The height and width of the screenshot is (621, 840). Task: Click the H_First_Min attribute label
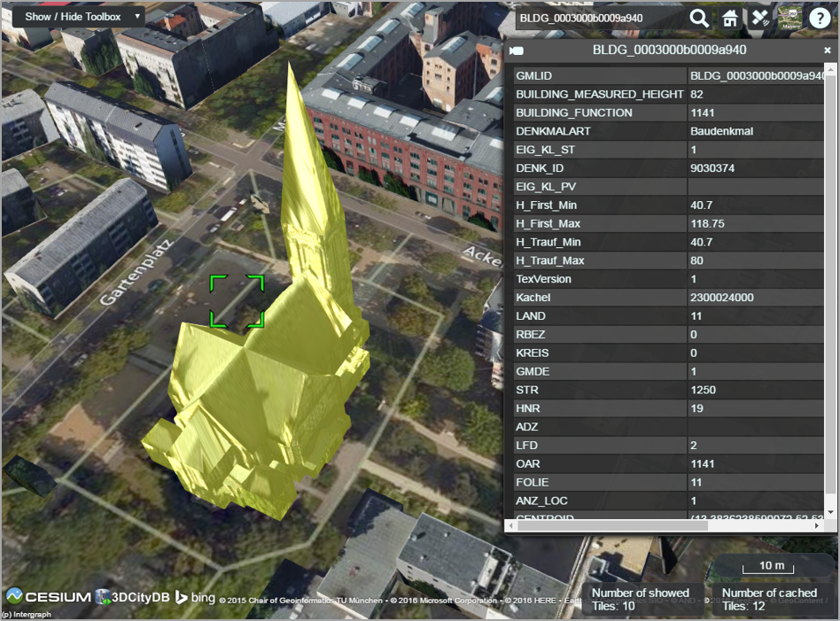click(546, 206)
